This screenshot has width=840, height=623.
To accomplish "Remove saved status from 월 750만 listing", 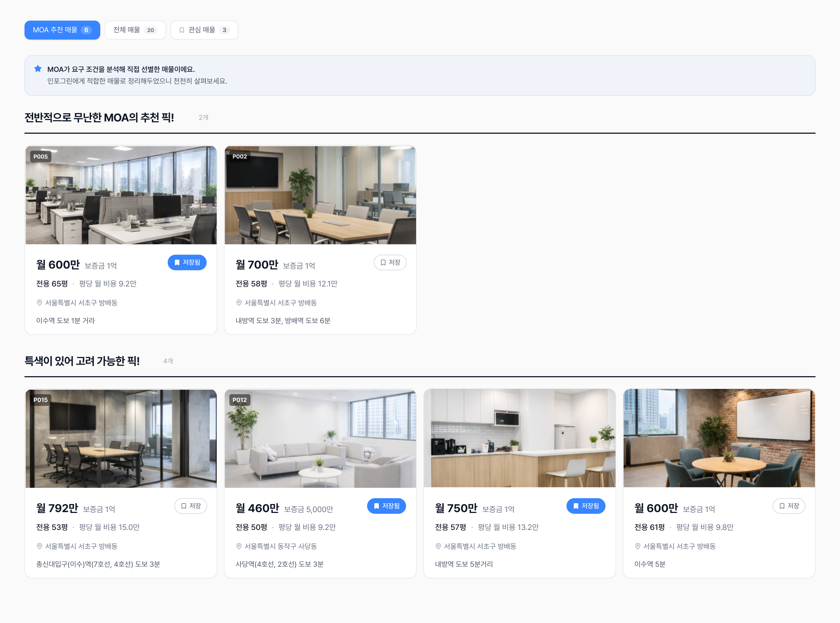I will tap(586, 506).
